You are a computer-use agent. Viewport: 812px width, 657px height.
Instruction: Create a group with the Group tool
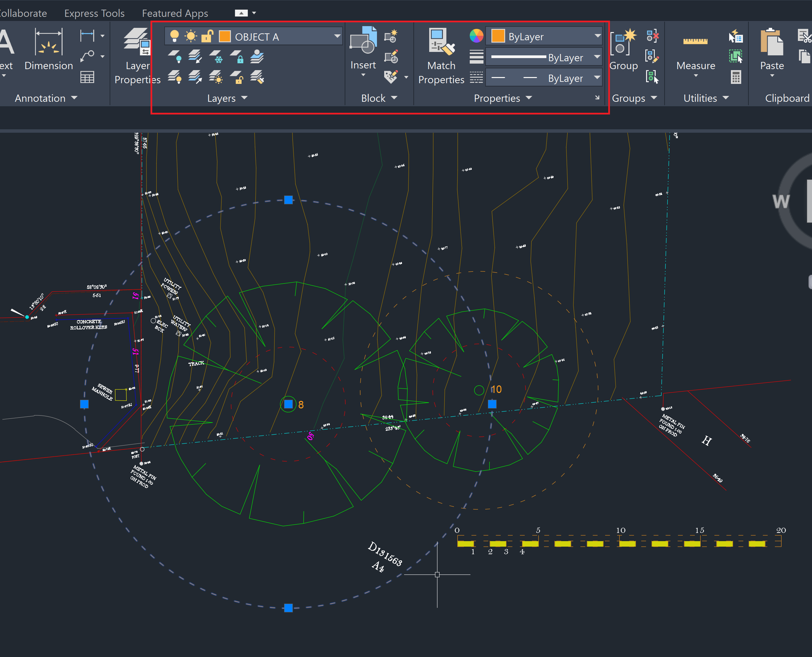[x=623, y=49]
